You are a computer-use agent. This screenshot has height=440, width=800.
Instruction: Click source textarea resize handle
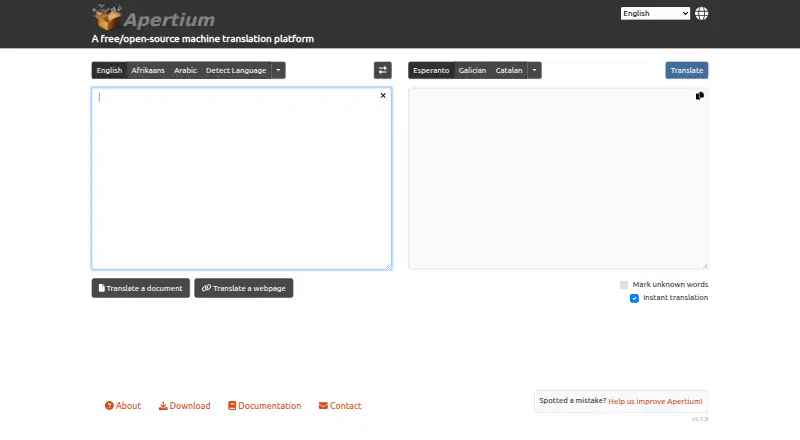(x=388, y=265)
